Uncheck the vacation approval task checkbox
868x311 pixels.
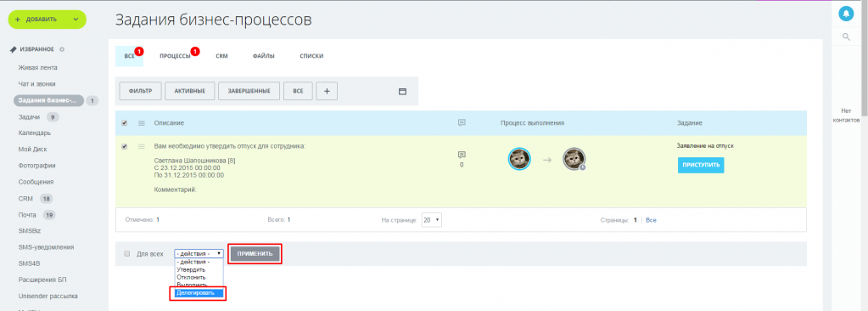[124, 146]
